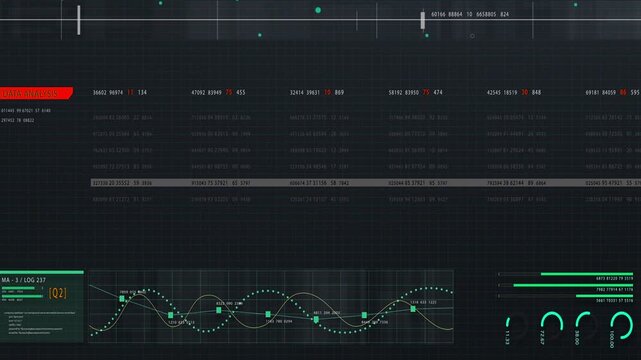Click the graph marker labeled 4811 204
The image size is (641, 360).
(x=316, y=319)
